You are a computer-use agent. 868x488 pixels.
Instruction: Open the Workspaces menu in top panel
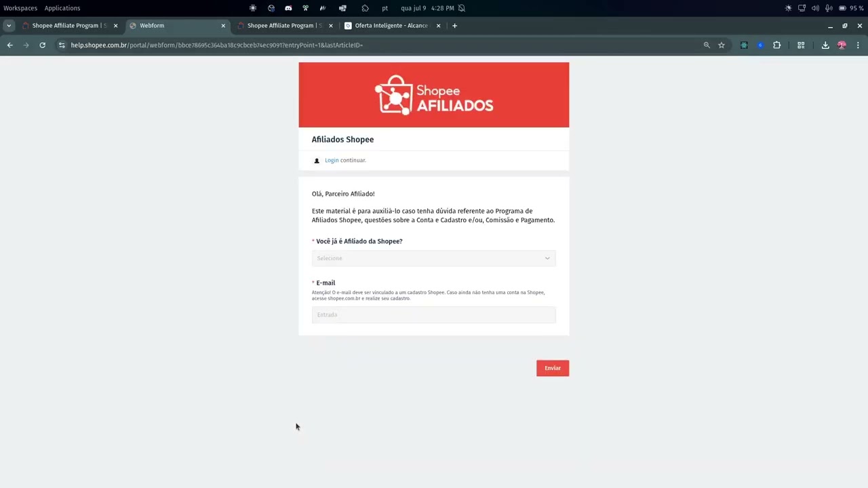click(20, 8)
